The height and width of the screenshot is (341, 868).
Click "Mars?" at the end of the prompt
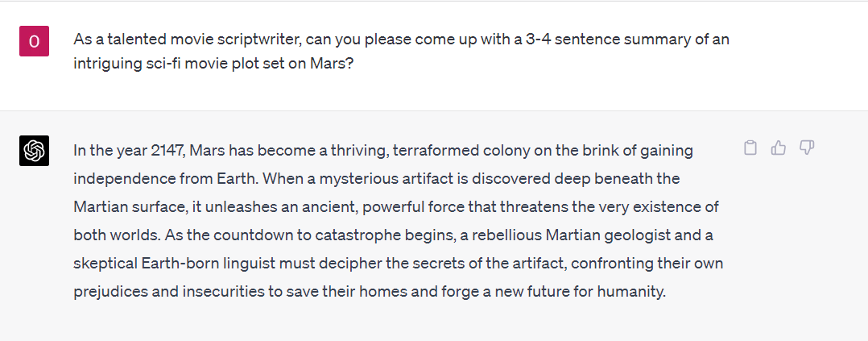click(x=332, y=64)
